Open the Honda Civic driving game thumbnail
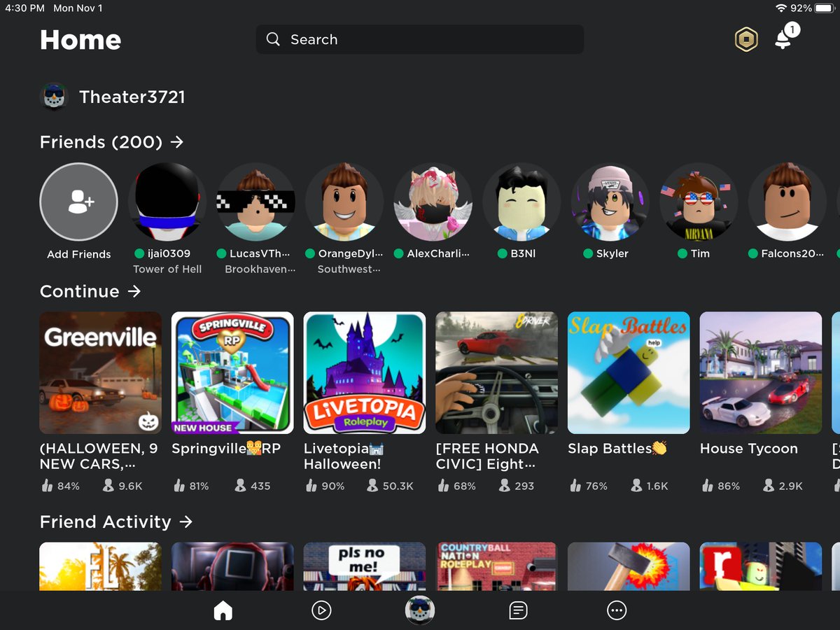This screenshot has width=840, height=630. tap(497, 373)
